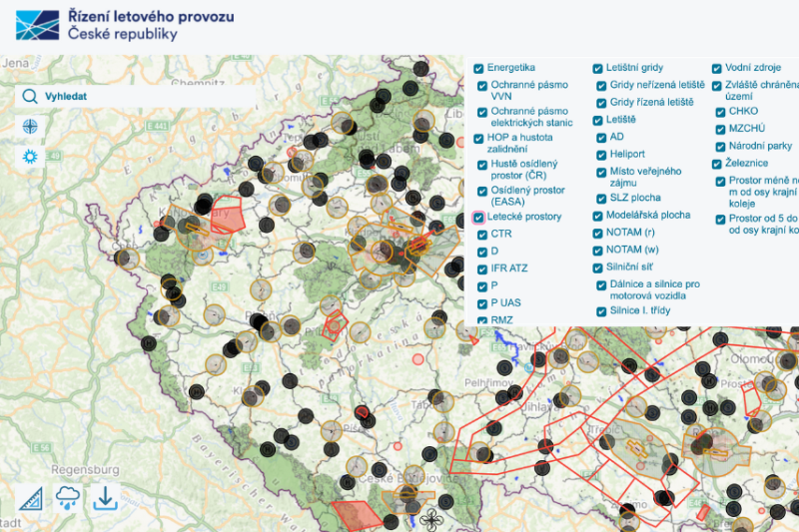Toggle the RMZ checkbox
This screenshot has width=799, height=532.
coord(482,320)
